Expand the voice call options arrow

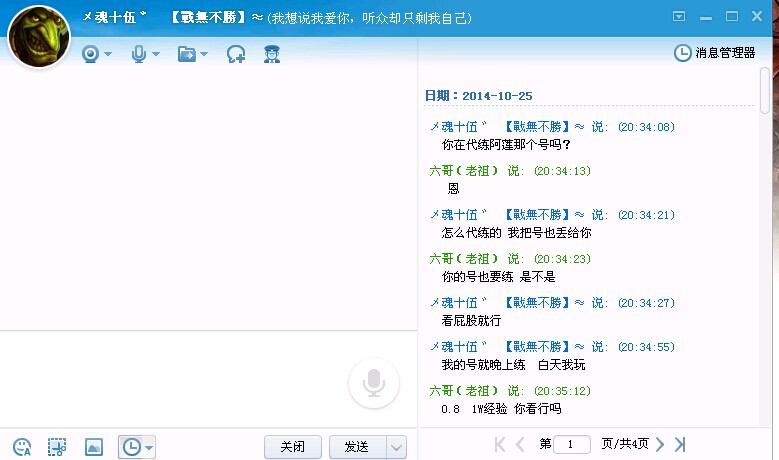tap(156, 54)
